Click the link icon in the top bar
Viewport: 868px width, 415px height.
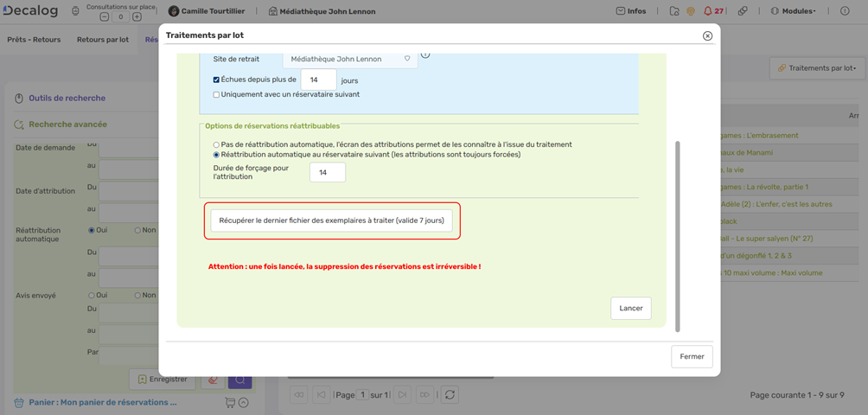click(x=743, y=11)
